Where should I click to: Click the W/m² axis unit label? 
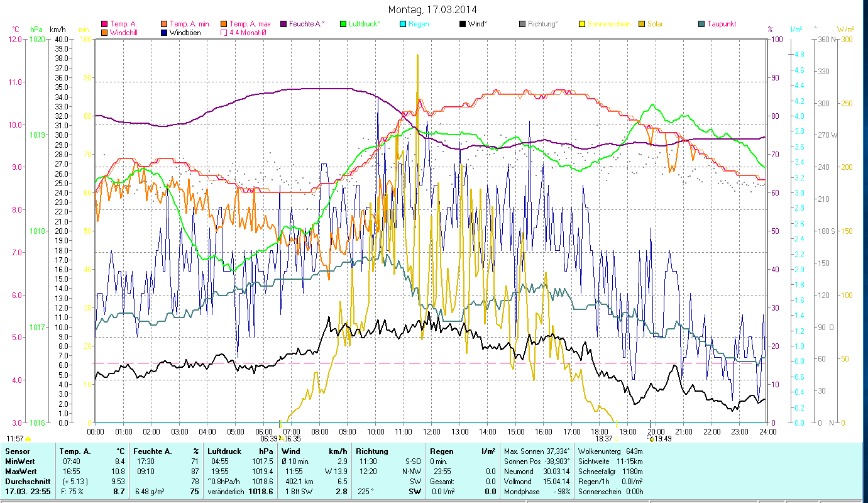845,30
